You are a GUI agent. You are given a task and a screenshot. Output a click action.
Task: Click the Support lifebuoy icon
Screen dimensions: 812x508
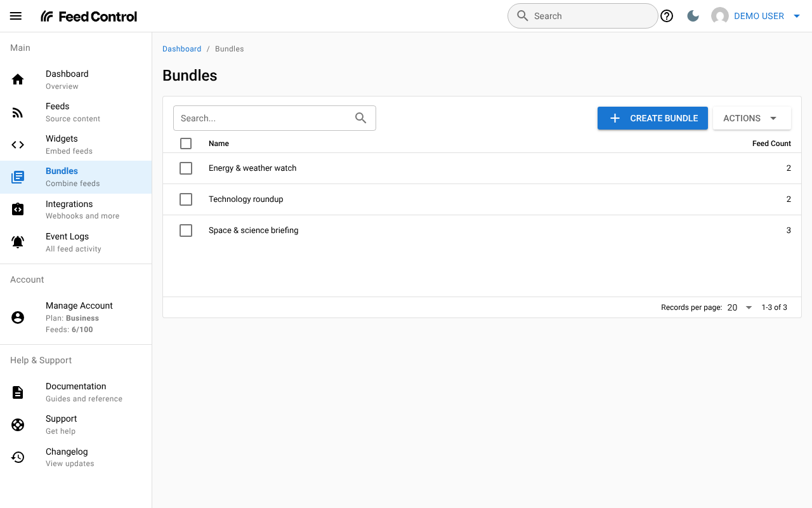click(x=18, y=425)
